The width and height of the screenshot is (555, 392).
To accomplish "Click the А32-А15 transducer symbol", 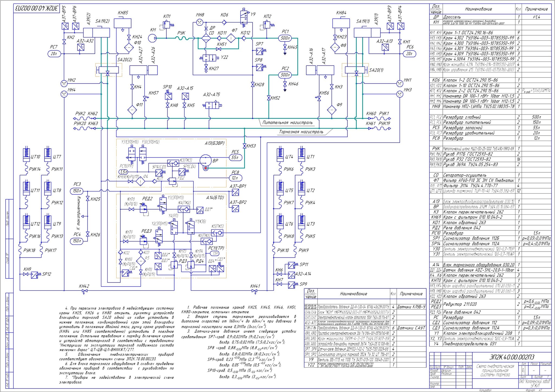I will (x=185, y=96).
